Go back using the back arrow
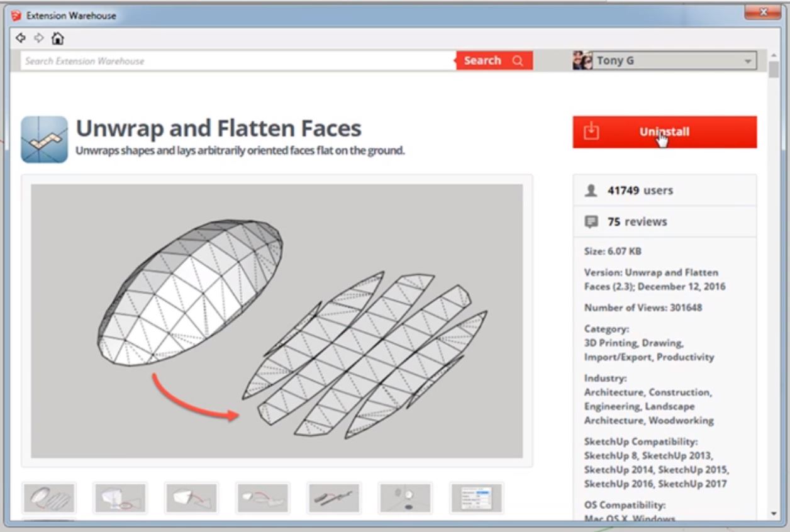 pyautogui.click(x=21, y=38)
